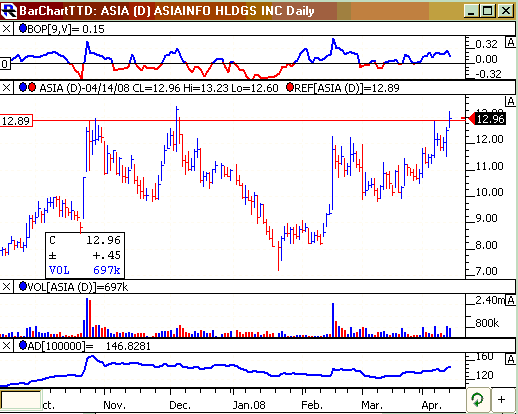
Task: Click the VOL[ASIA (D)]=697k label
Action: coord(78,287)
